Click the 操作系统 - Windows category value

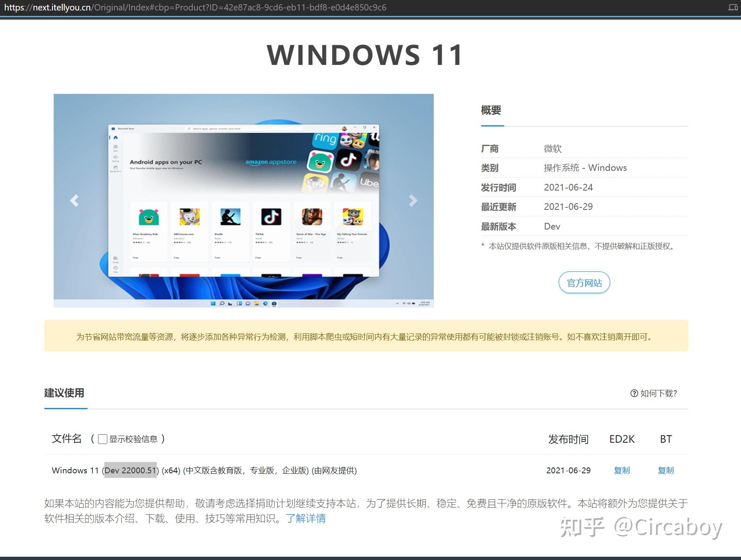(586, 168)
